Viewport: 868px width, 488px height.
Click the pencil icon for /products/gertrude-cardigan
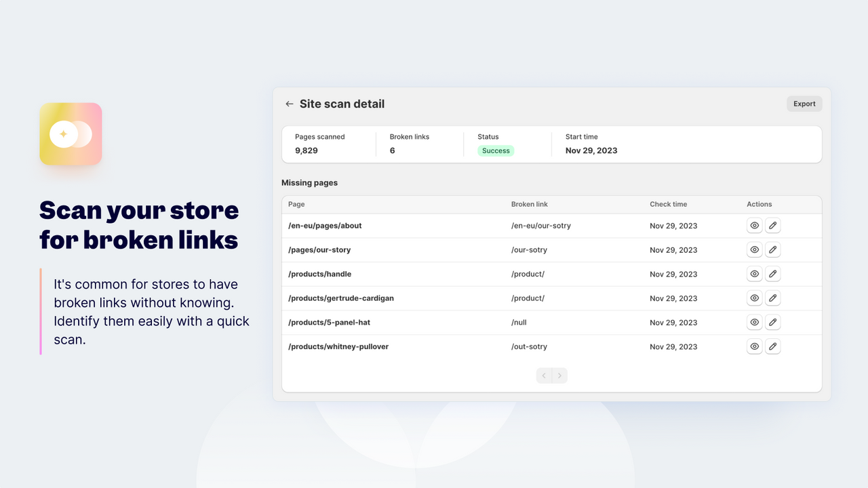pyautogui.click(x=773, y=298)
